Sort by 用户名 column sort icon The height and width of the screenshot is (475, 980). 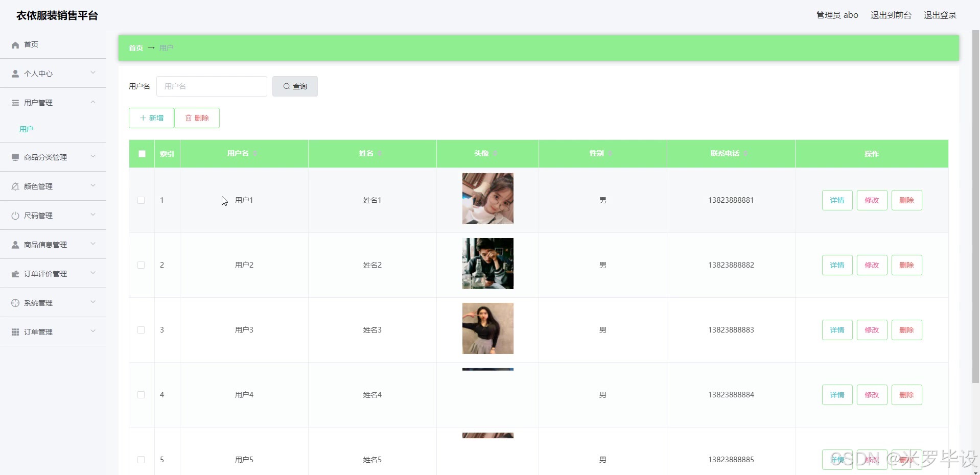click(x=255, y=154)
